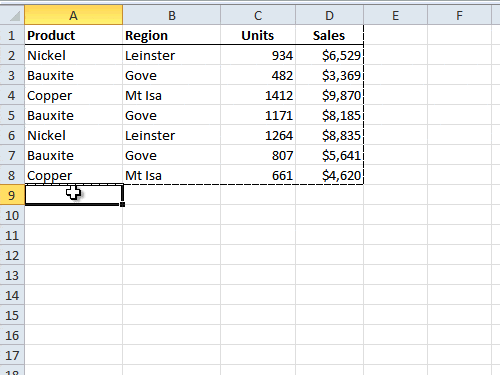Select the $4,620 sales cell
Image resolution: width=500 pixels, height=375 pixels.
(x=329, y=175)
